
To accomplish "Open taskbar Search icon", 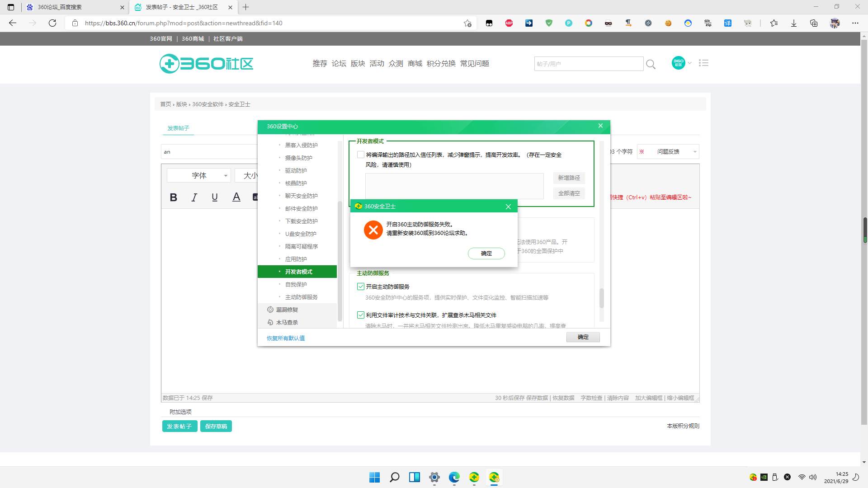I will [x=395, y=477].
